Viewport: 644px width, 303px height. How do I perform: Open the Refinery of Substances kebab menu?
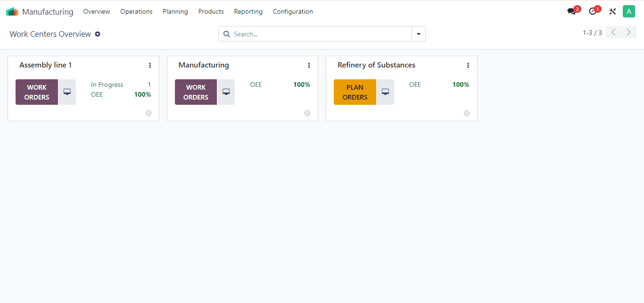[x=468, y=66]
